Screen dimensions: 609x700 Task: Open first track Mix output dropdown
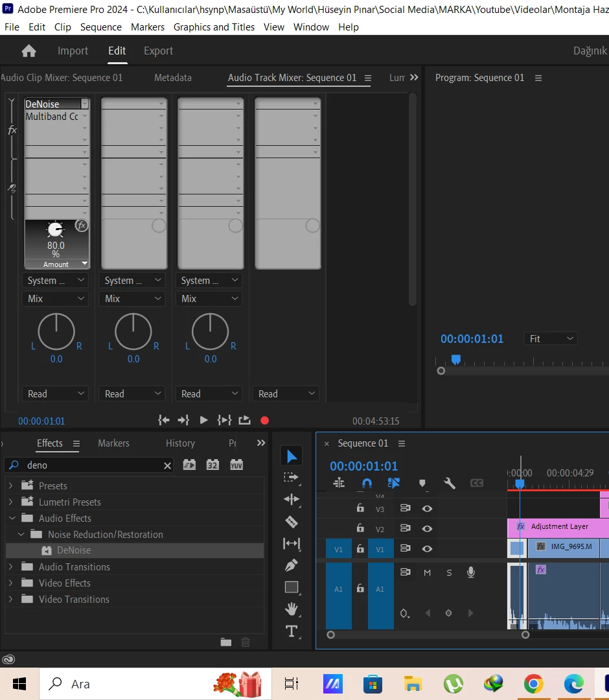(x=55, y=299)
